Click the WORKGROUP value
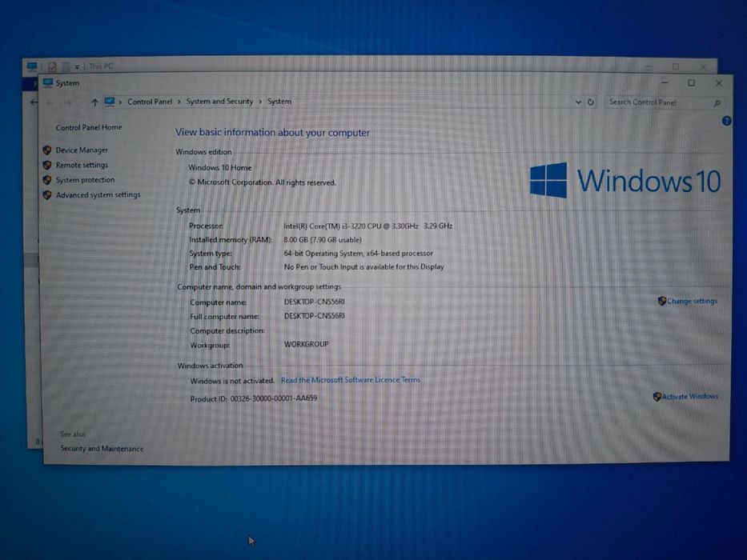The image size is (747, 560). click(307, 344)
